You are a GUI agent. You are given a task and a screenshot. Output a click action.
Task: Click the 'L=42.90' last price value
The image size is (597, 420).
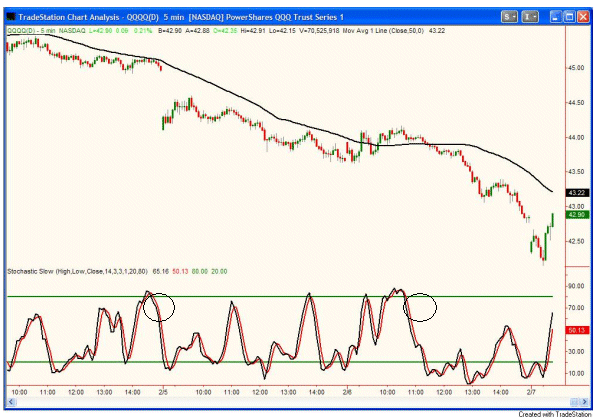point(101,30)
